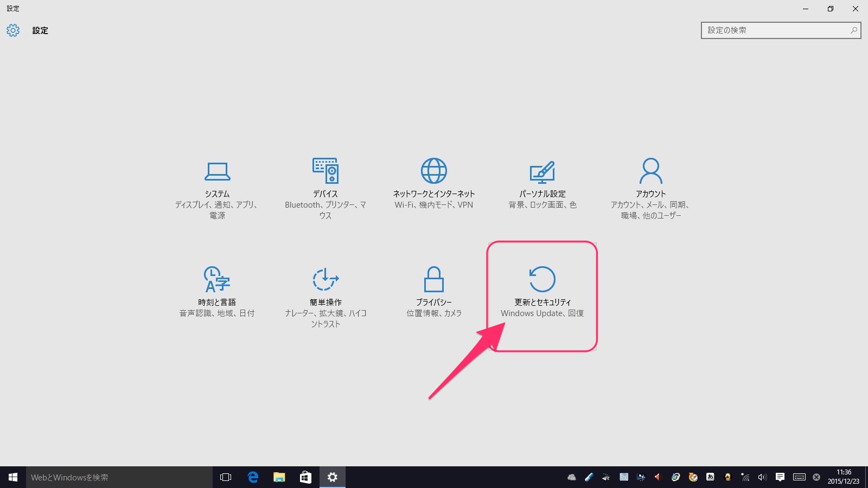Open Task View from the taskbar

click(226, 477)
